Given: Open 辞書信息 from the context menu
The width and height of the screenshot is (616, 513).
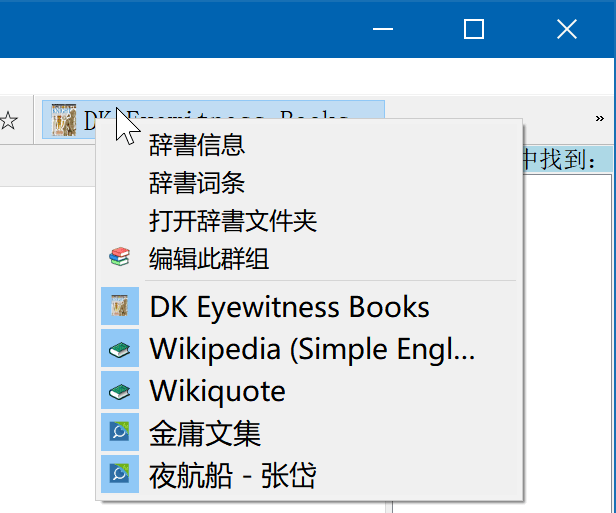Looking at the screenshot, I should (197, 145).
